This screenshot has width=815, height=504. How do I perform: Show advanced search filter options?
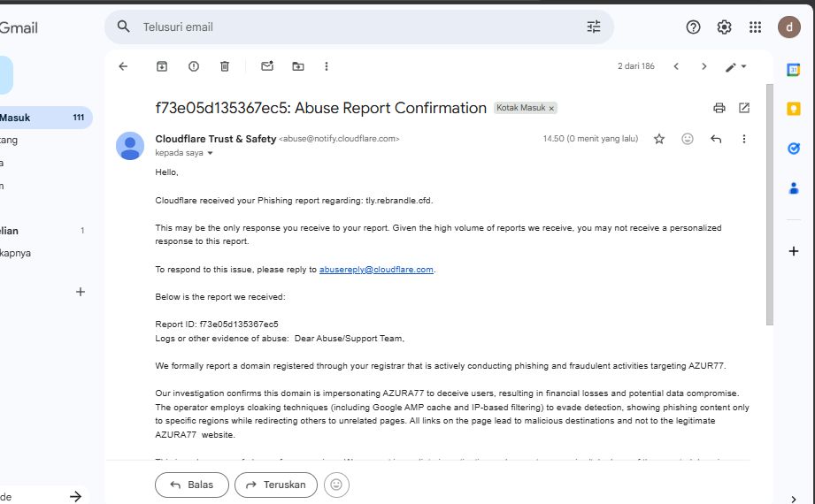point(594,27)
